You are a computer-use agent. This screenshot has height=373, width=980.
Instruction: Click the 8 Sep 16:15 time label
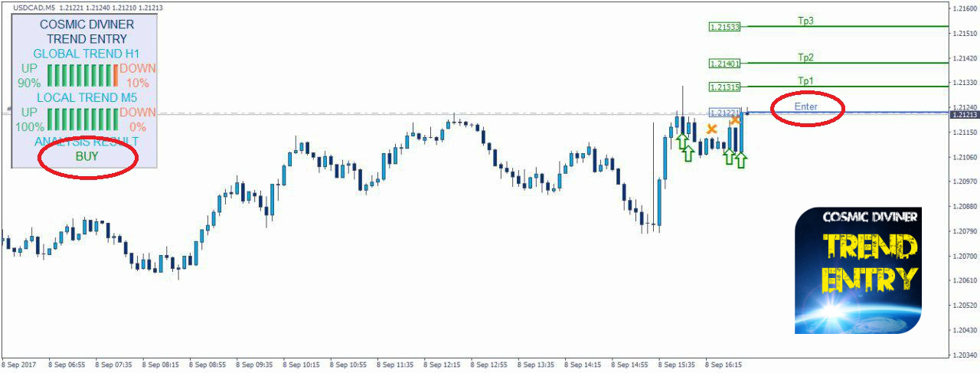(724, 365)
